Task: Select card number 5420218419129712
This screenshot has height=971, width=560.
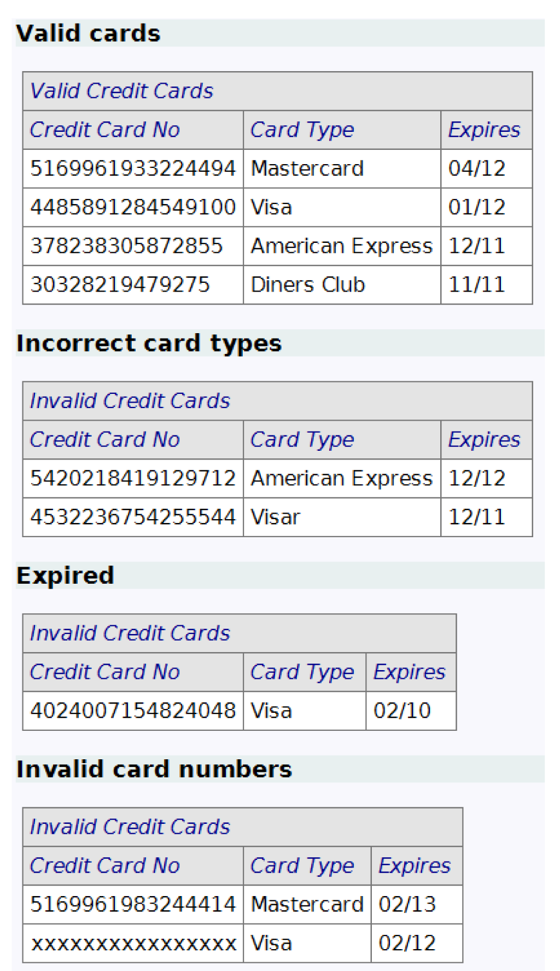Action: 133,479
